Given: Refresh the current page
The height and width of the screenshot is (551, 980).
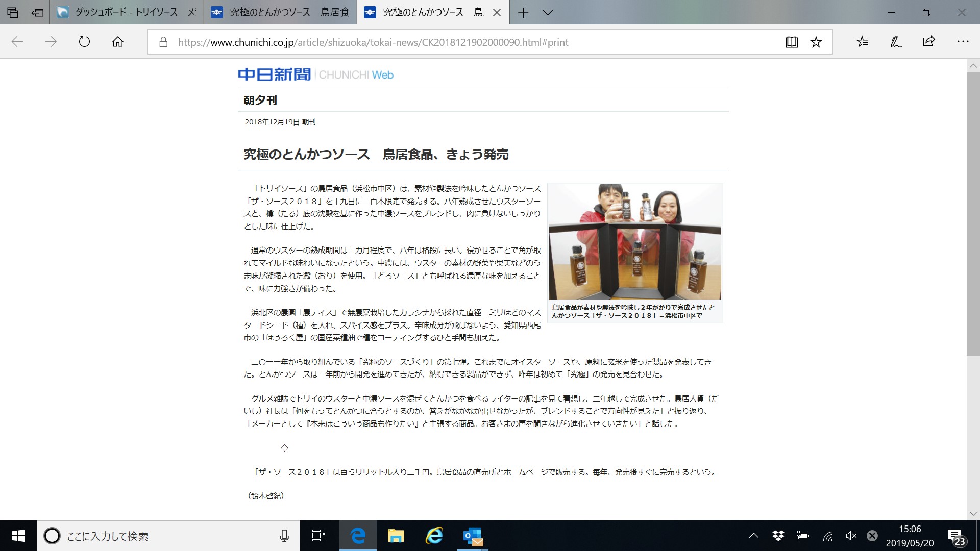Looking at the screenshot, I should click(84, 42).
